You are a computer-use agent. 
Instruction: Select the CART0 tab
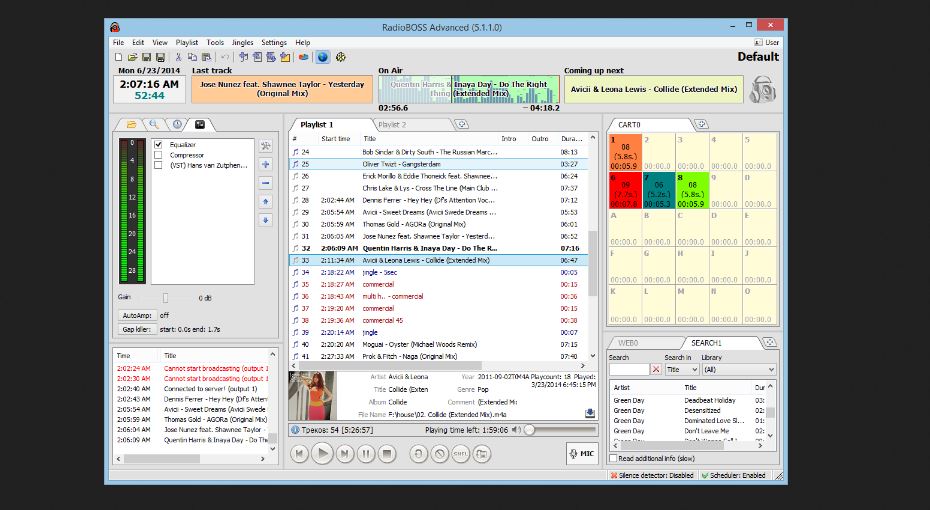629,125
